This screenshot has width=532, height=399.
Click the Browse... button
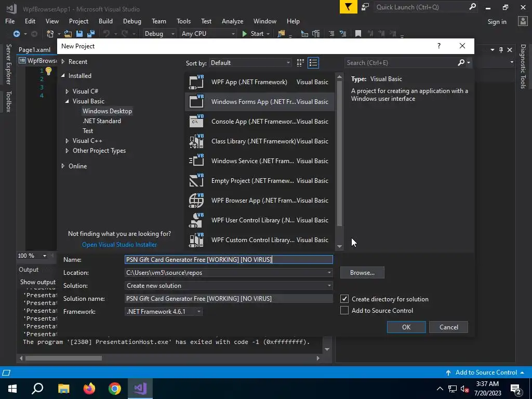[362, 272]
